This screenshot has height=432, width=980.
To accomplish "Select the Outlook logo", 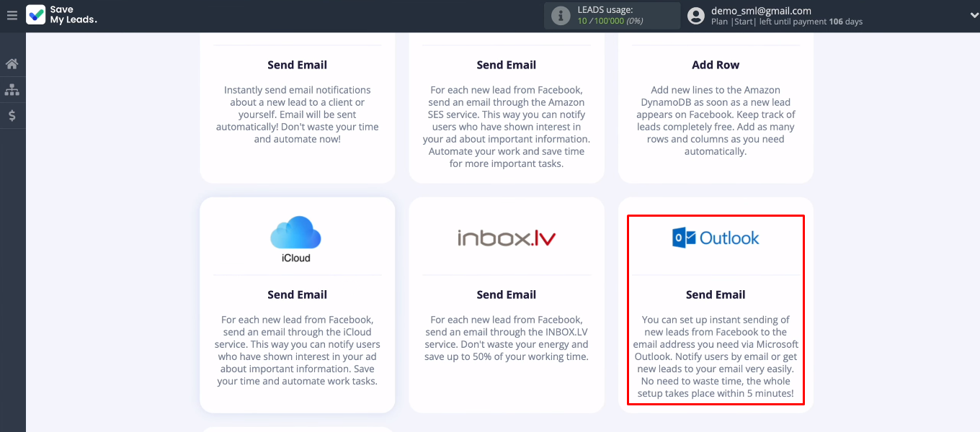I will pos(716,238).
